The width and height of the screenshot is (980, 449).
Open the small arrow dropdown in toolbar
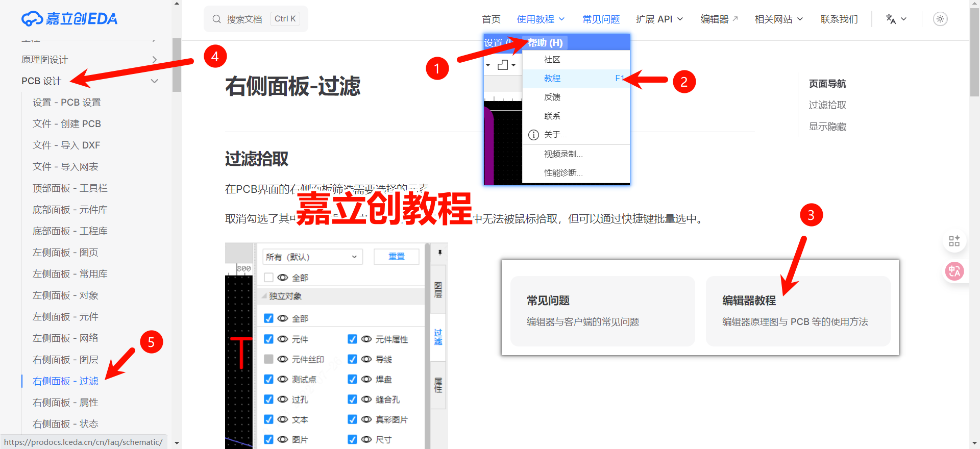[x=488, y=65]
